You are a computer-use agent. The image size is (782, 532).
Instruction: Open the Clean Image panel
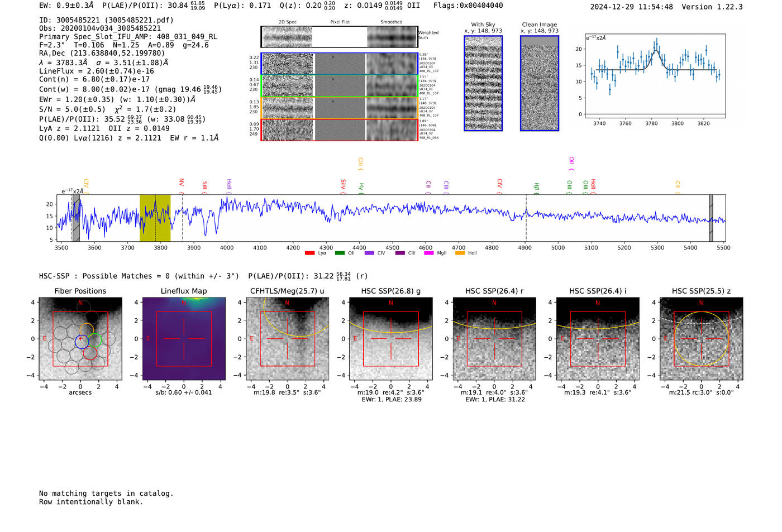click(540, 83)
